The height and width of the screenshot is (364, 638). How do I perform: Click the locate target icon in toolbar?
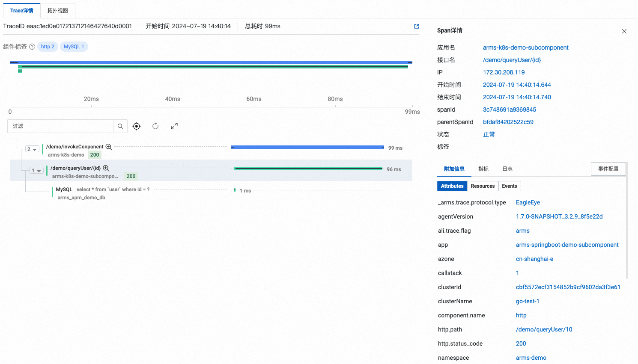click(137, 126)
